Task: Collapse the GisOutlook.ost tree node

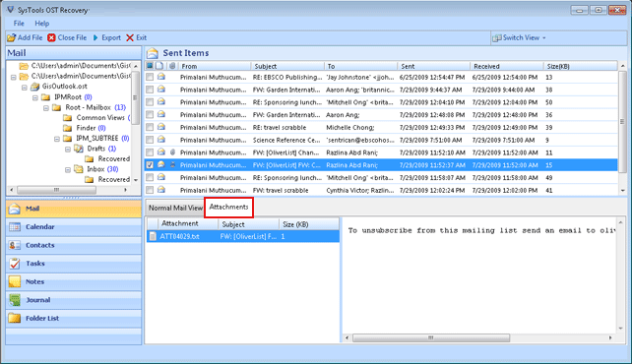Action: pos(25,87)
